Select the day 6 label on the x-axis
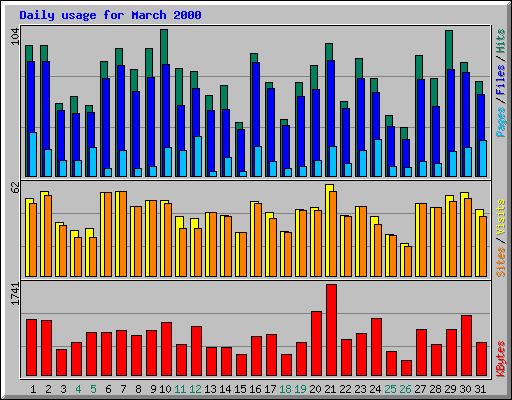 click(108, 389)
